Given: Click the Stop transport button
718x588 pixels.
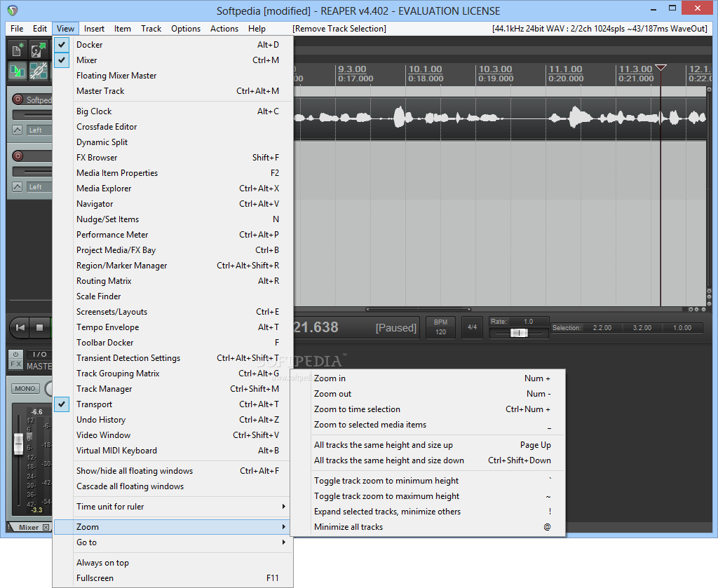Looking at the screenshot, I should [39, 327].
